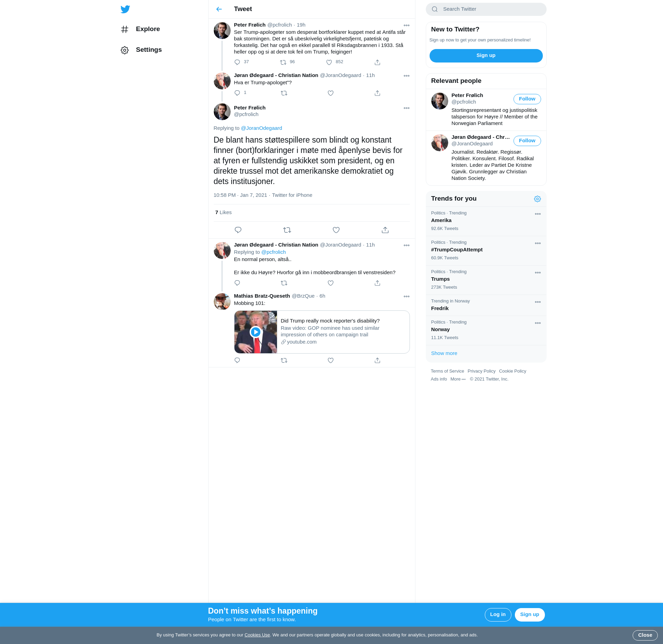Open Terms of Service link

point(447,371)
